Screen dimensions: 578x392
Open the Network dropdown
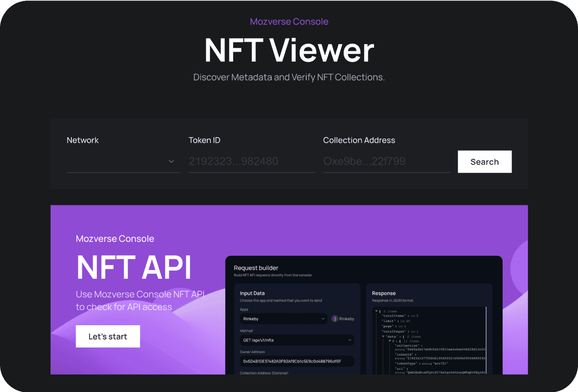click(x=123, y=162)
